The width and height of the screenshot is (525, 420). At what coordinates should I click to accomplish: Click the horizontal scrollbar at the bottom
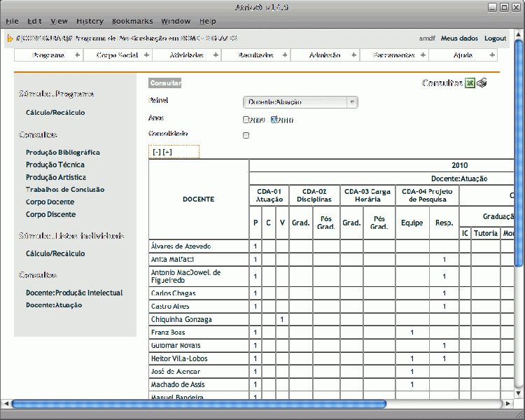pos(199,404)
